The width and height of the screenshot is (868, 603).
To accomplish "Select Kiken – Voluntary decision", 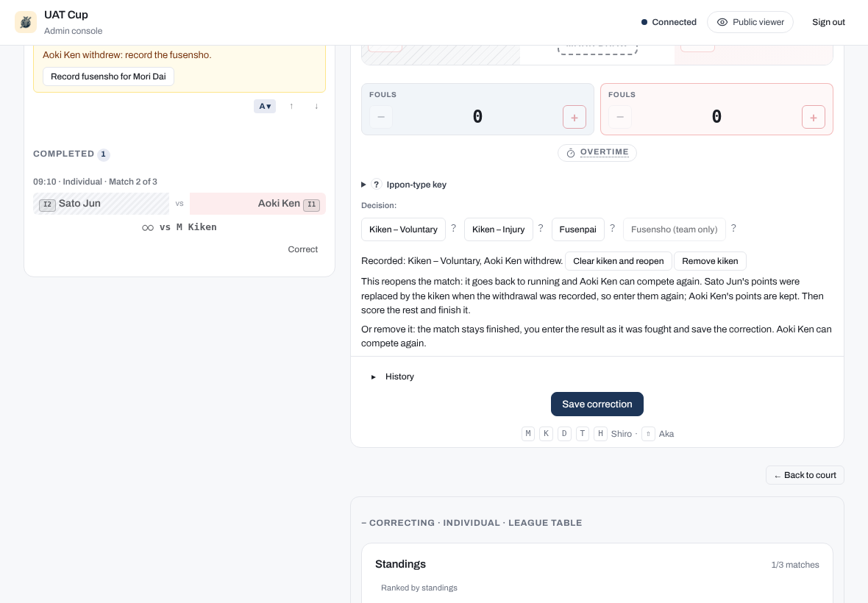I will (403, 229).
